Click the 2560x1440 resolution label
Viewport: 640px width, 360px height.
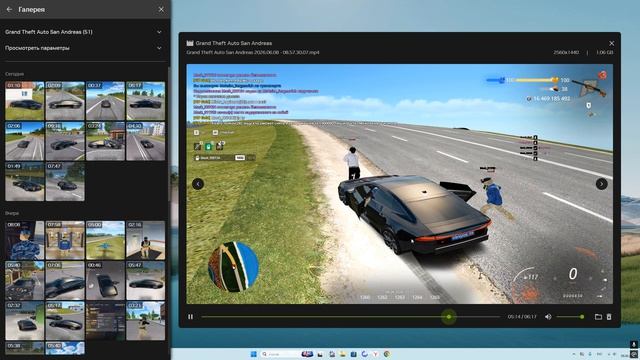566,53
